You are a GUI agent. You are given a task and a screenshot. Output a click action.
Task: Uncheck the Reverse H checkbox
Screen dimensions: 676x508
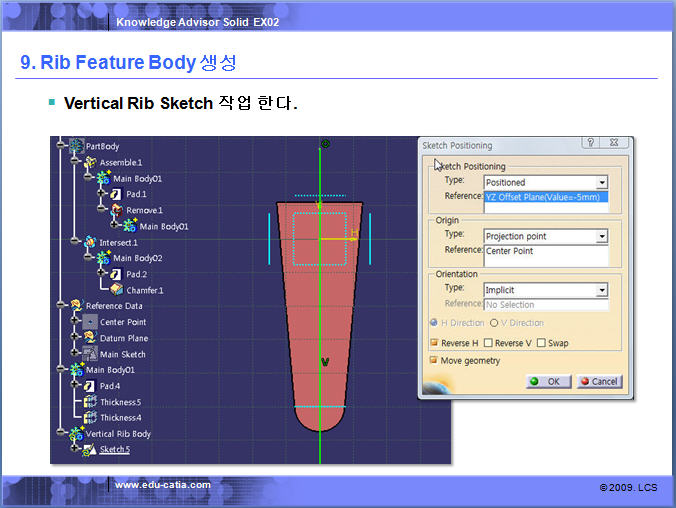[x=434, y=343]
